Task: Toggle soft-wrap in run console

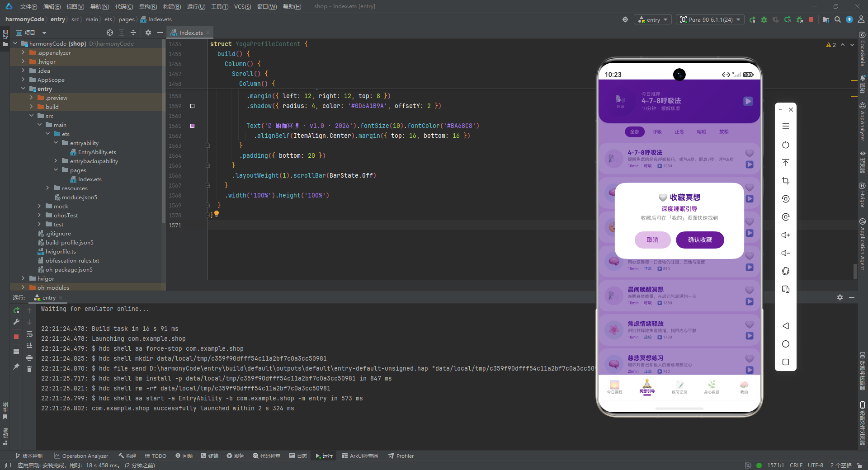Action: point(29,334)
